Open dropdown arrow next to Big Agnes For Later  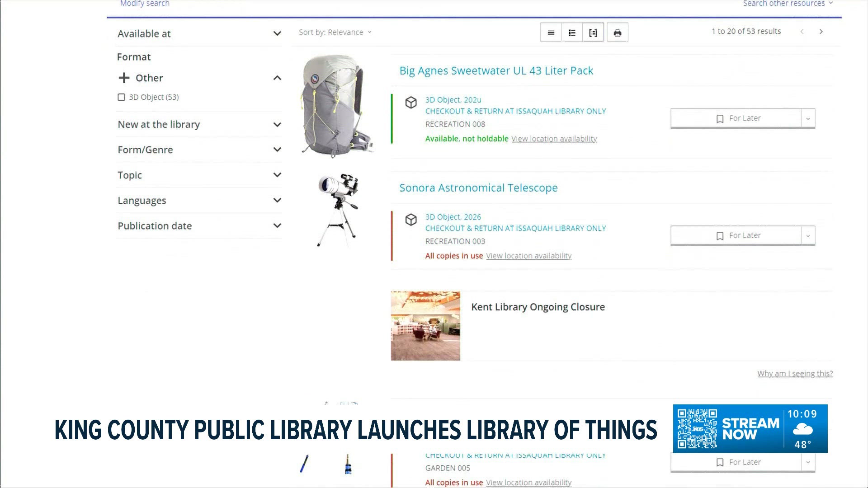tap(808, 119)
